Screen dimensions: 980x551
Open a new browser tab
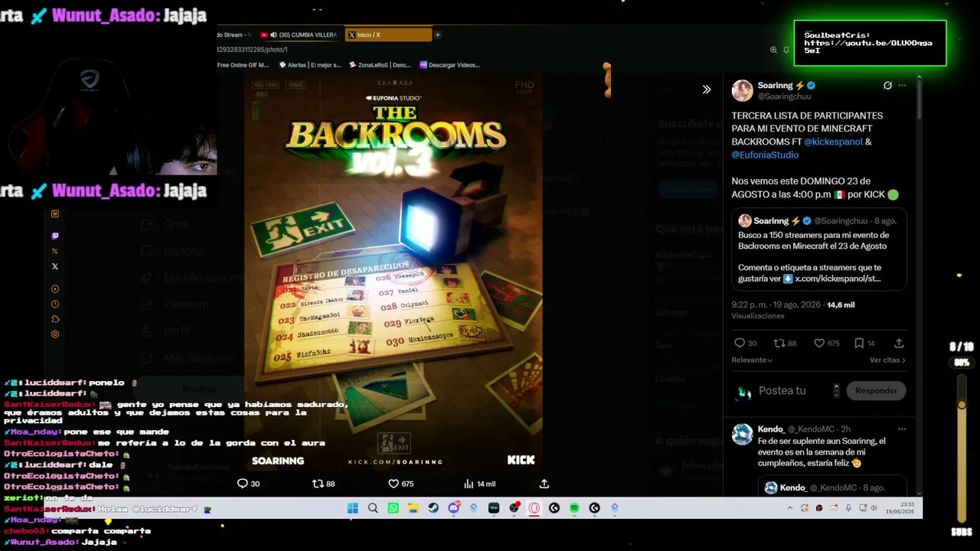click(438, 34)
